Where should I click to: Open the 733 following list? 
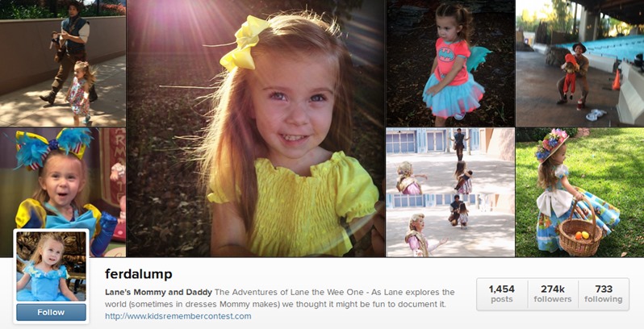(604, 294)
